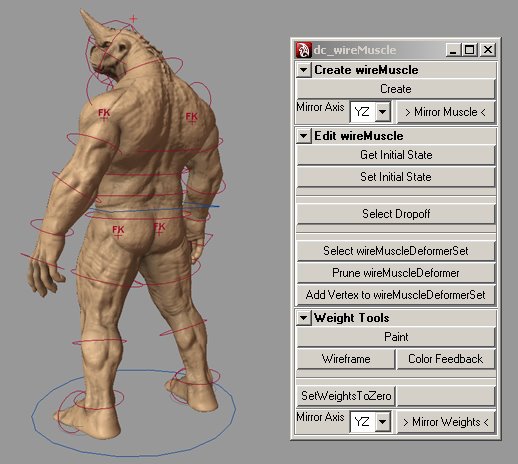Click Set Initial State
This screenshot has height=464, width=518.
[396, 177]
